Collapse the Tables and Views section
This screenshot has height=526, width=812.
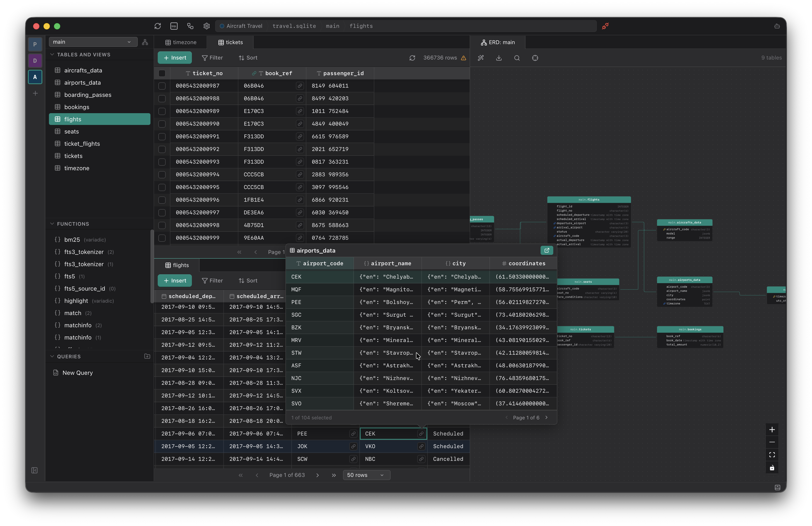coord(52,55)
